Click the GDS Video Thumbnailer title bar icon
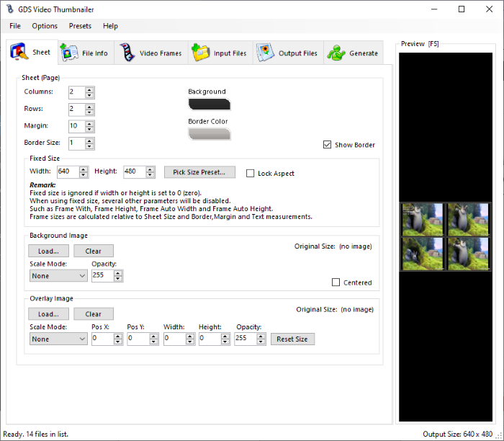The width and height of the screenshot is (504, 441). click(10, 9)
